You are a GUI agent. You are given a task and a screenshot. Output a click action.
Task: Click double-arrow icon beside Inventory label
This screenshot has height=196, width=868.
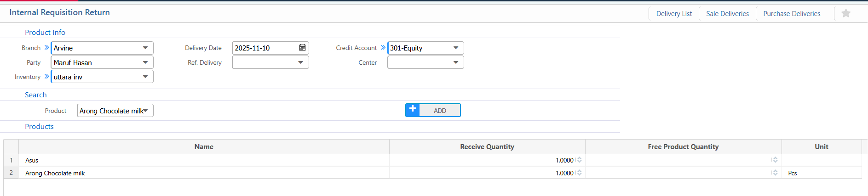(x=46, y=77)
